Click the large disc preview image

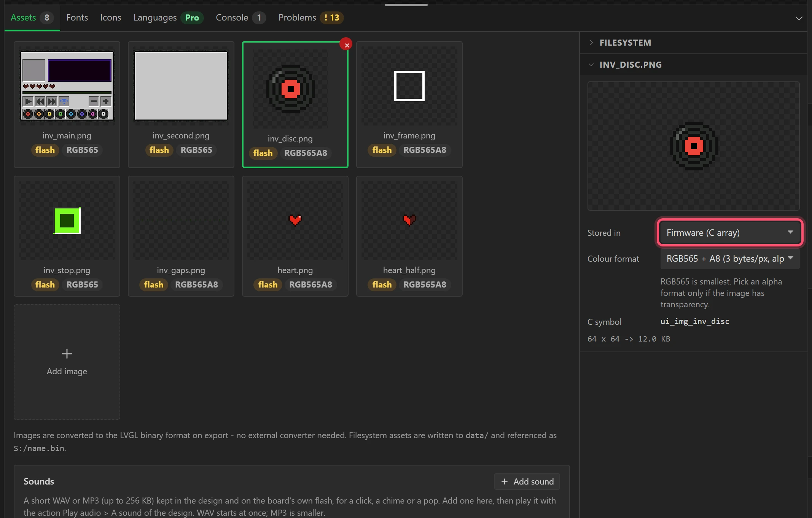click(x=693, y=146)
